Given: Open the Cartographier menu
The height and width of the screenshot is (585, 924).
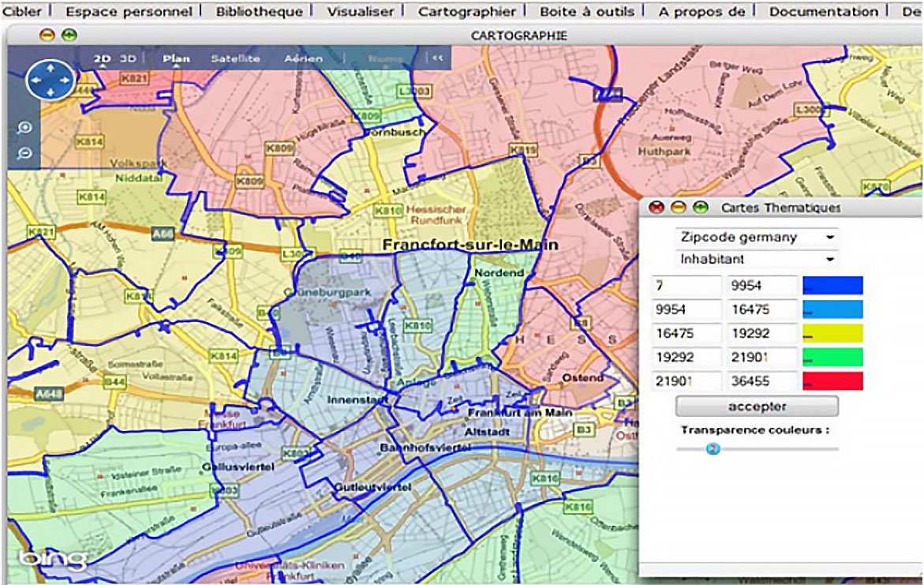Looking at the screenshot, I should [x=466, y=12].
